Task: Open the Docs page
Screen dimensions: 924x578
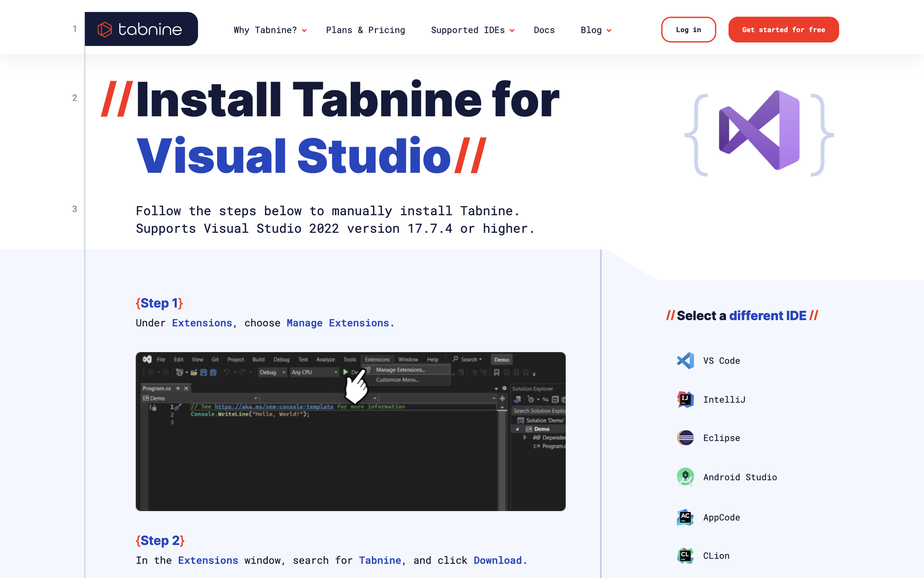Action: pyautogui.click(x=544, y=30)
